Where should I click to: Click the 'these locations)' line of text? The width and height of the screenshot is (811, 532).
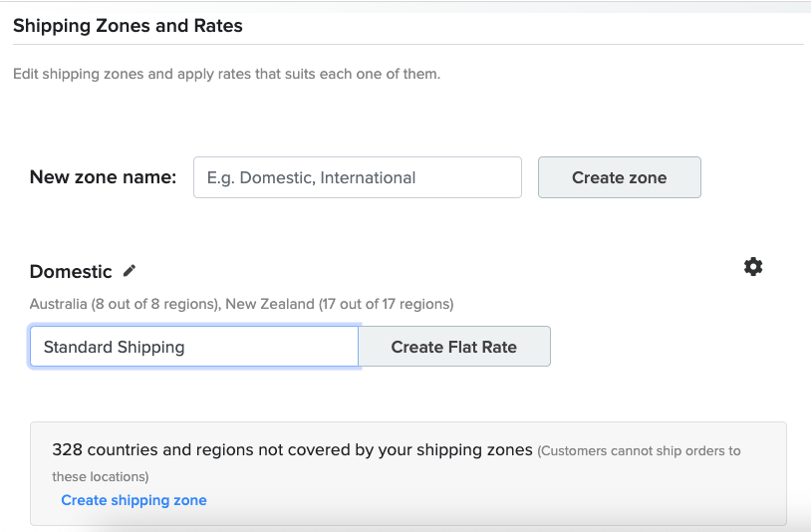(101, 476)
